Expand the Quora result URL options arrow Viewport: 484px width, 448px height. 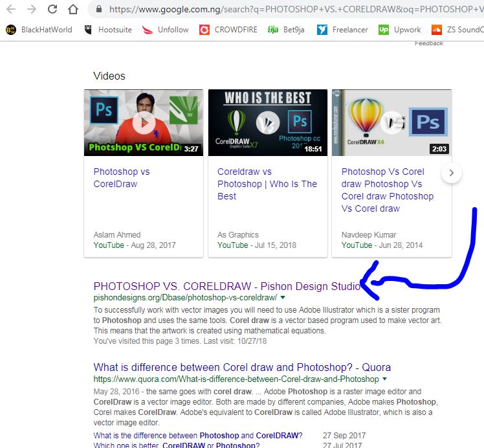[384, 379]
